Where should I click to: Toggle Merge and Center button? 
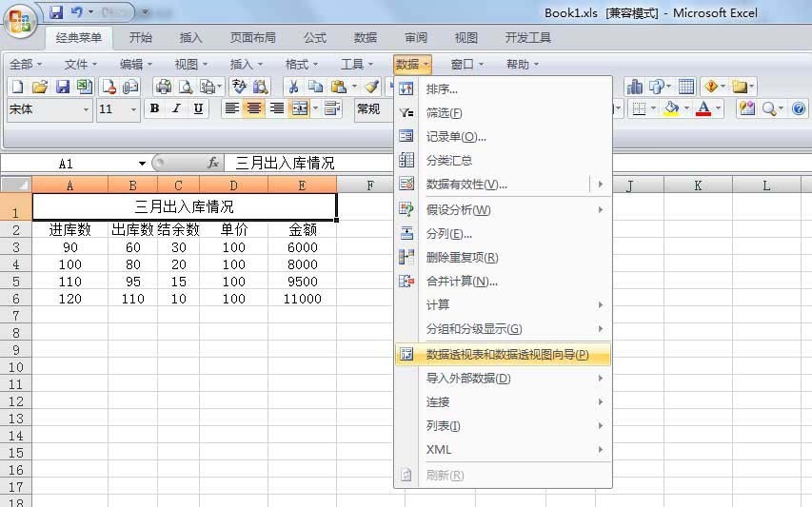(300, 108)
